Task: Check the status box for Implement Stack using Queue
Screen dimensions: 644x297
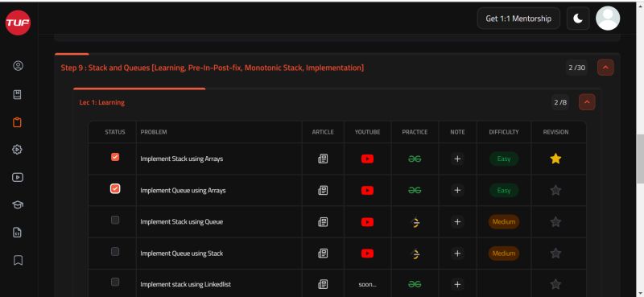Action: coord(115,220)
